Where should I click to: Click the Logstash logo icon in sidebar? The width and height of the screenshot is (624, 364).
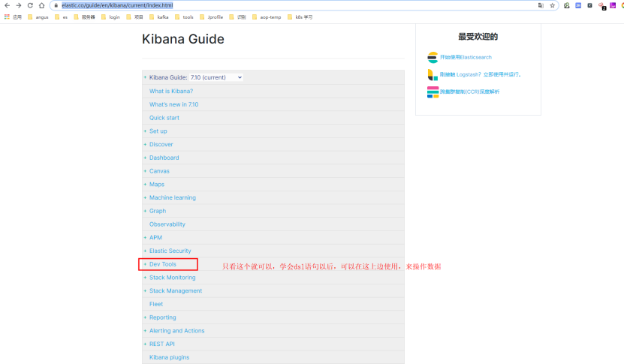pyautogui.click(x=433, y=74)
